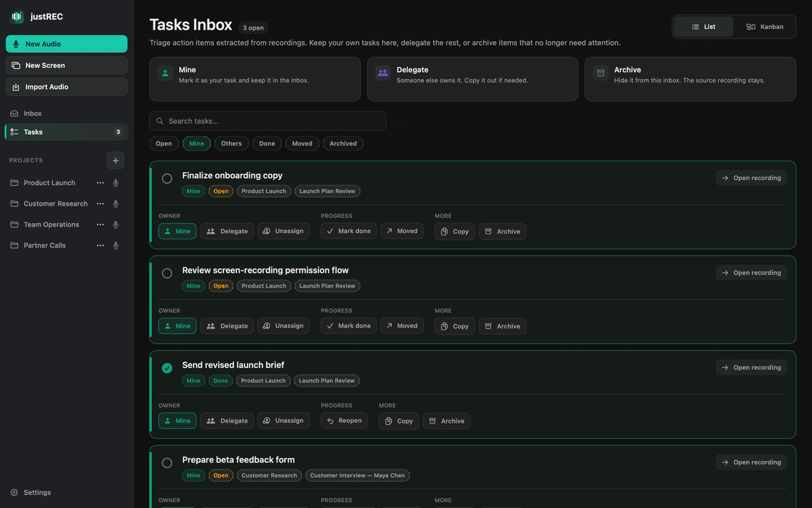This screenshot has width=812, height=508.
Task: Check off Prepare beta feedback form task
Action: click(167, 463)
